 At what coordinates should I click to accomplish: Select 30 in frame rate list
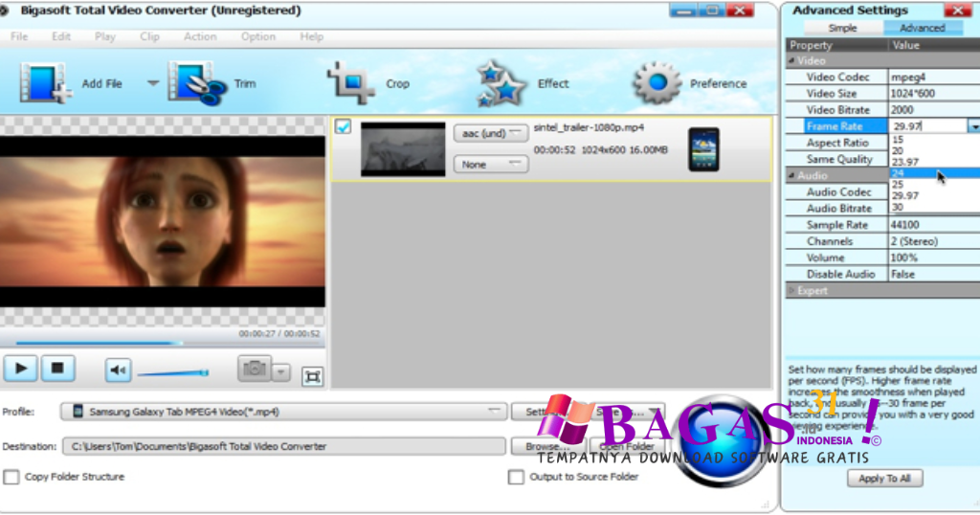(x=934, y=207)
